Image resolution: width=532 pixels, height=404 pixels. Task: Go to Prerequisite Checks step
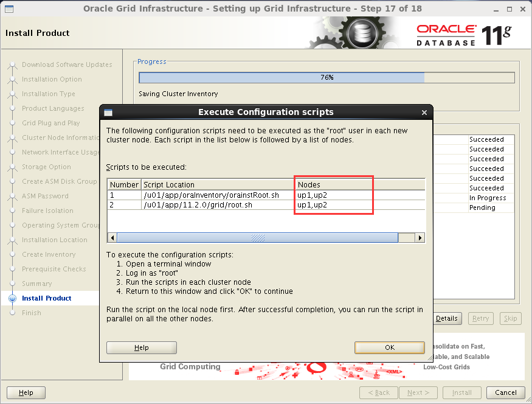54,269
